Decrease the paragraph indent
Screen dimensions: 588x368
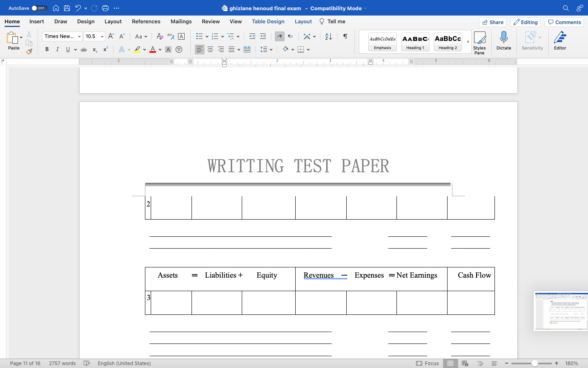(252, 36)
